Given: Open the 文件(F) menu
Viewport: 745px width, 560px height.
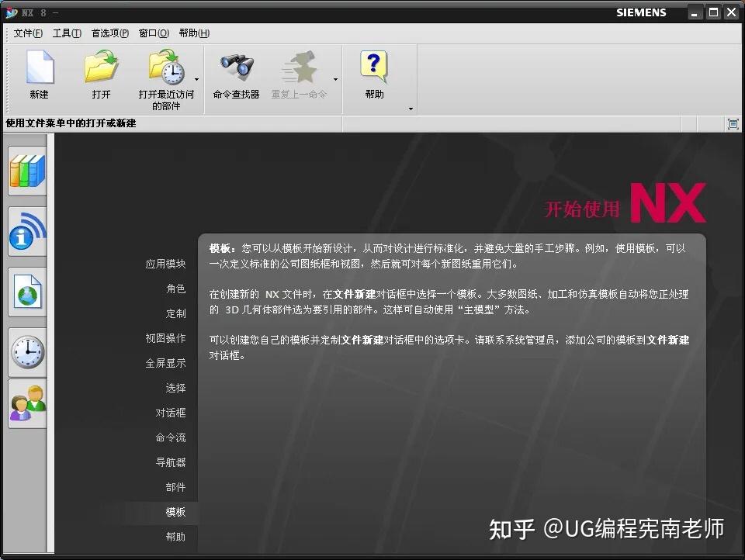Looking at the screenshot, I should coord(26,33).
